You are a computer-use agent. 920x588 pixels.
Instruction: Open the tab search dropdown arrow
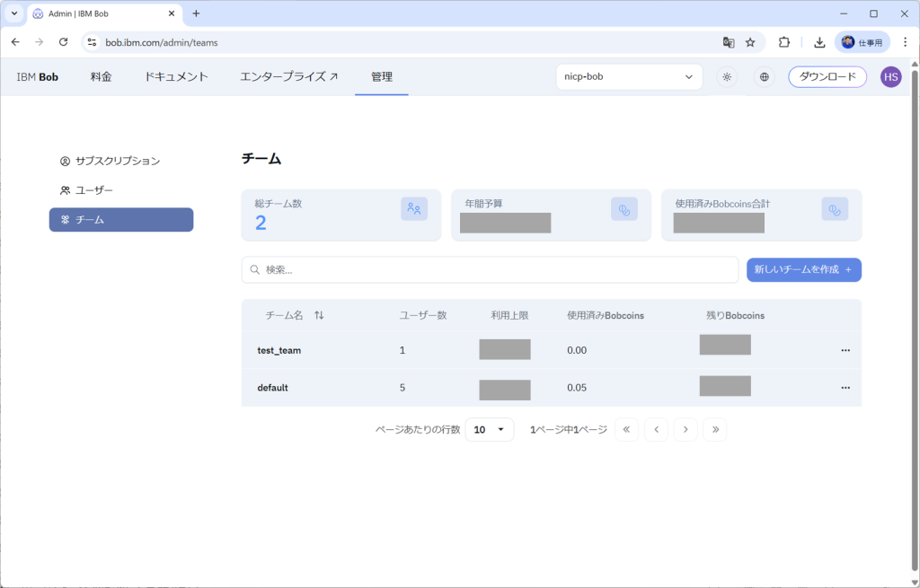coord(14,13)
